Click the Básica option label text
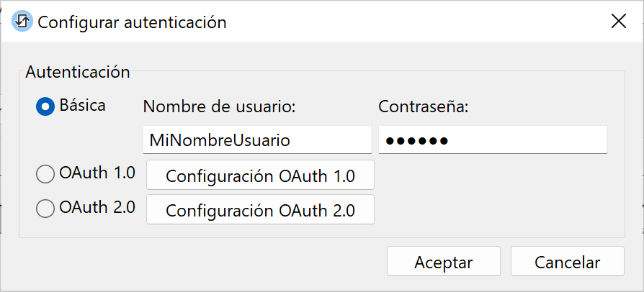The height and width of the screenshot is (292, 644). pyautogui.click(x=83, y=106)
